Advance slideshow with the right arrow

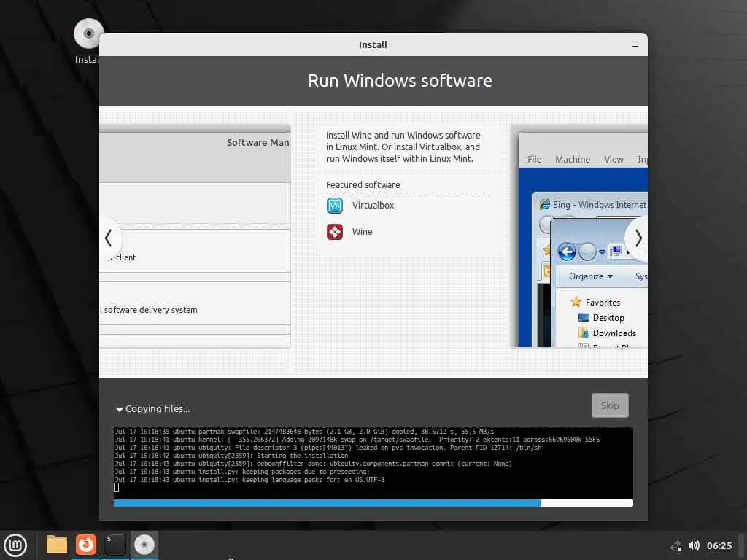pyautogui.click(x=638, y=238)
